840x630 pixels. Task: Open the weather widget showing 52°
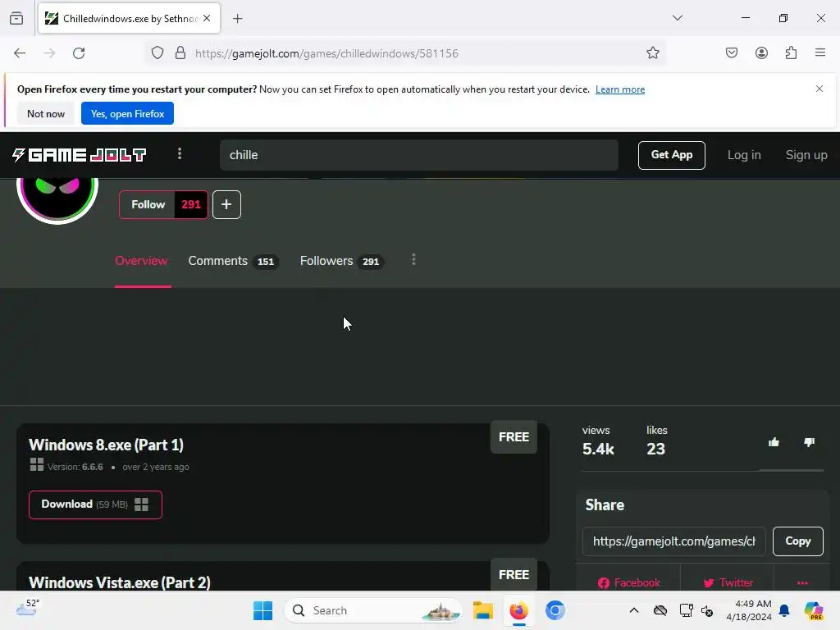click(x=28, y=608)
